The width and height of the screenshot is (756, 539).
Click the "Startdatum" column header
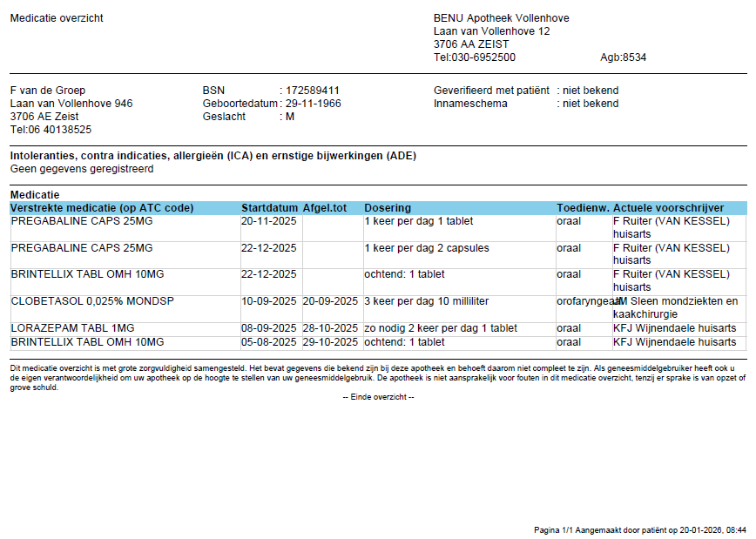(269, 208)
